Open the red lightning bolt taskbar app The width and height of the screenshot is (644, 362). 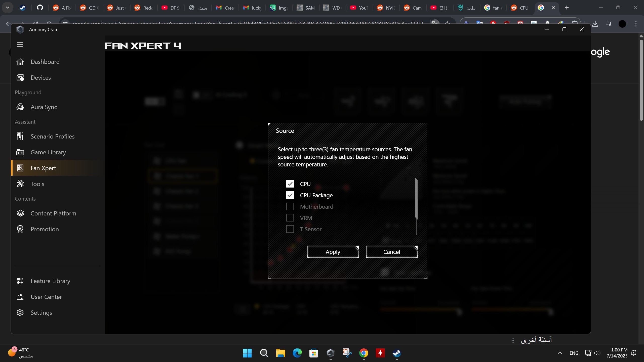pyautogui.click(x=380, y=353)
